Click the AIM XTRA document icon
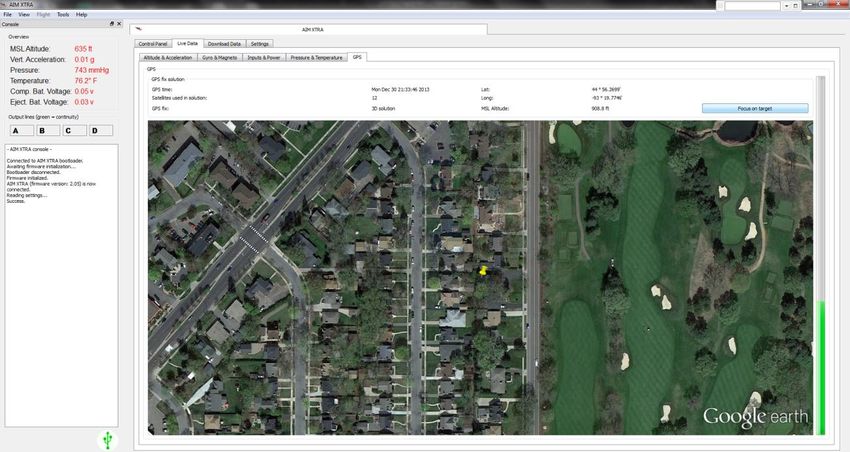Viewport: 850px width, 452px height. click(139, 29)
